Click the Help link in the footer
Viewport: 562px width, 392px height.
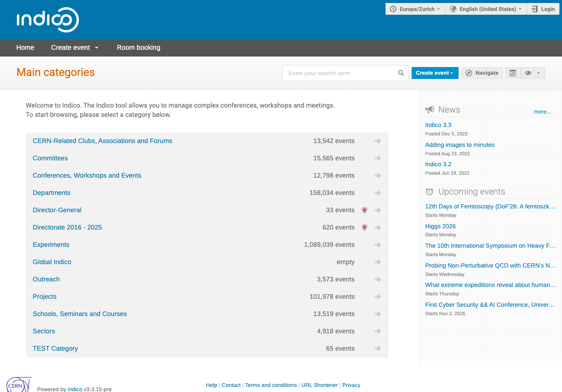212,385
